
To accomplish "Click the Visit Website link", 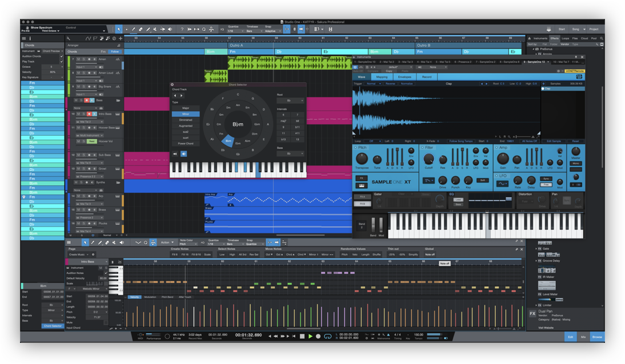I will (x=546, y=327).
